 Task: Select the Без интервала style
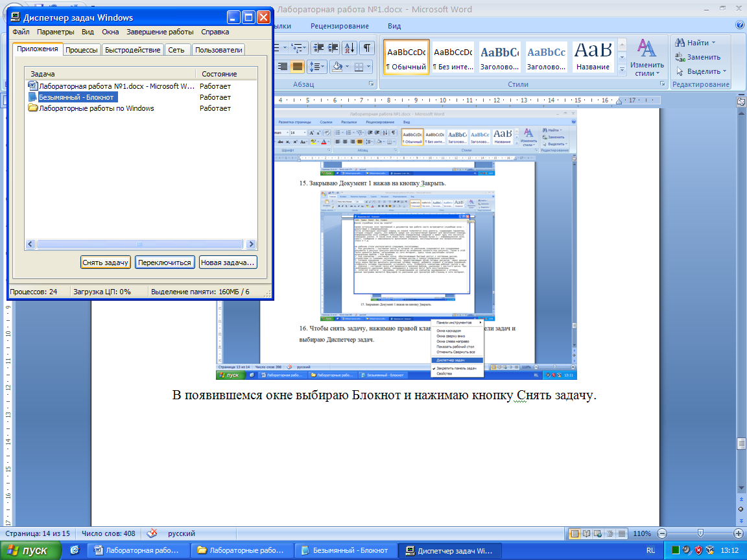(453, 57)
